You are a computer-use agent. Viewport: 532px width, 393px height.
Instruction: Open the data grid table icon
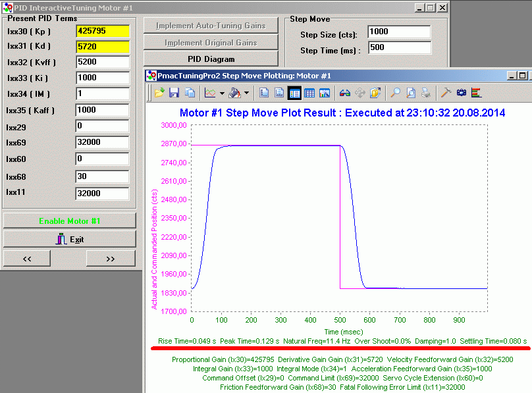pos(309,93)
